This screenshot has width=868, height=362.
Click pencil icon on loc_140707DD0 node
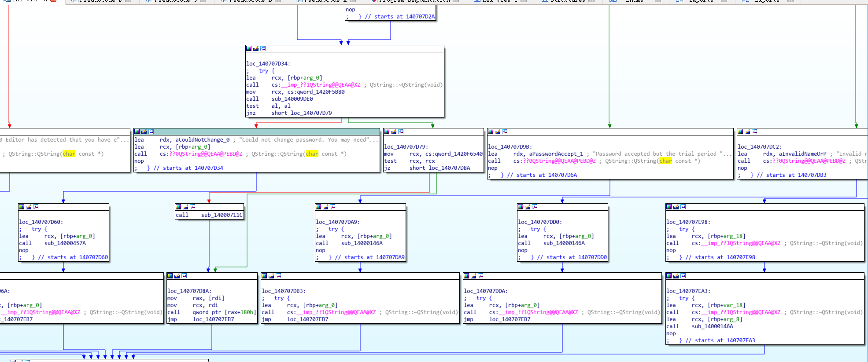(x=528, y=207)
